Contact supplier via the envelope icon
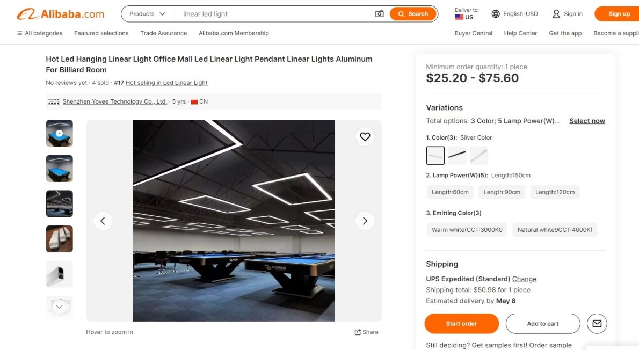 (597, 323)
